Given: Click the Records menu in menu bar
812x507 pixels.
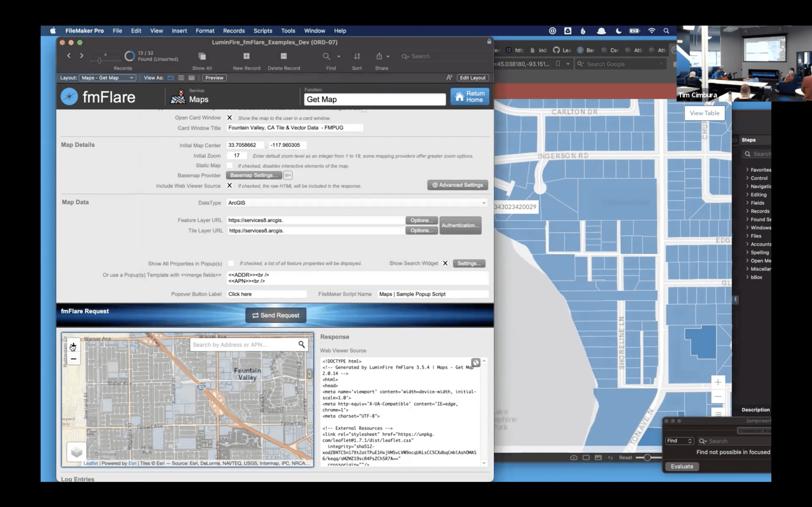Looking at the screenshot, I should (x=234, y=30).
